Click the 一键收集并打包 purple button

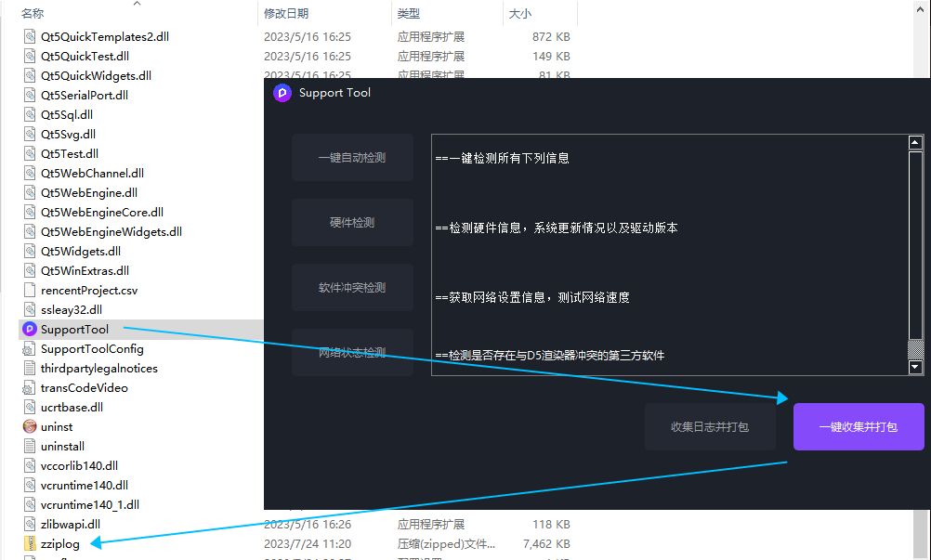coord(858,427)
